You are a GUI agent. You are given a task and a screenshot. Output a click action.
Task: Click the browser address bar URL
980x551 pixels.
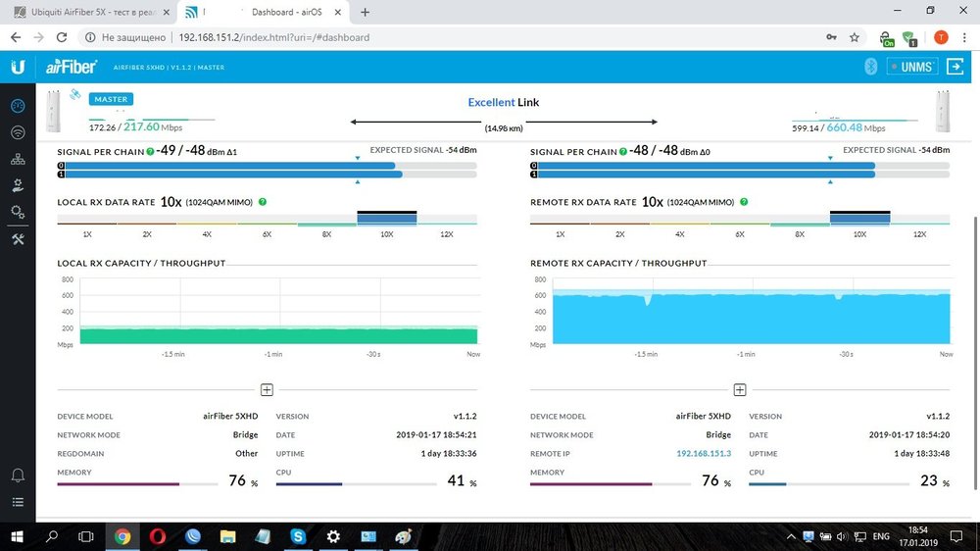[274, 37]
